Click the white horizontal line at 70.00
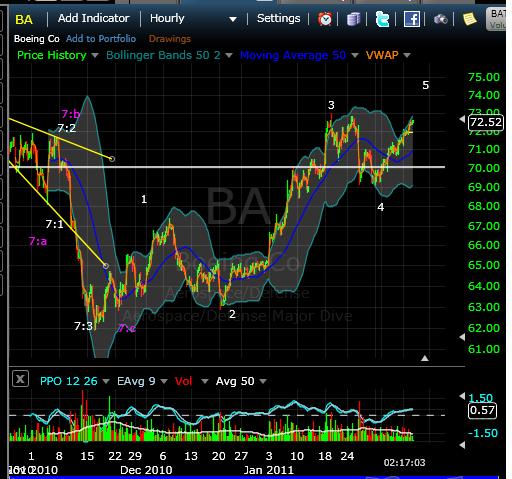The image size is (512, 479). pyautogui.click(x=227, y=167)
